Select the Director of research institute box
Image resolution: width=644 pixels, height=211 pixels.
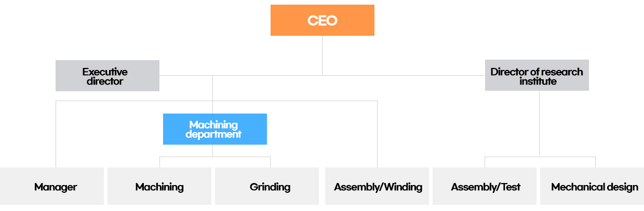[x=537, y=75]
